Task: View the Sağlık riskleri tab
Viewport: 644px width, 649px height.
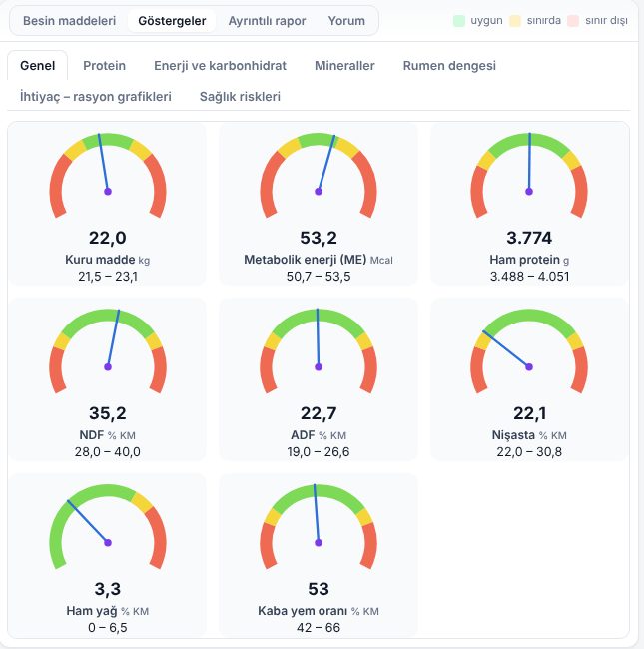Action: (x=240, y=97)
